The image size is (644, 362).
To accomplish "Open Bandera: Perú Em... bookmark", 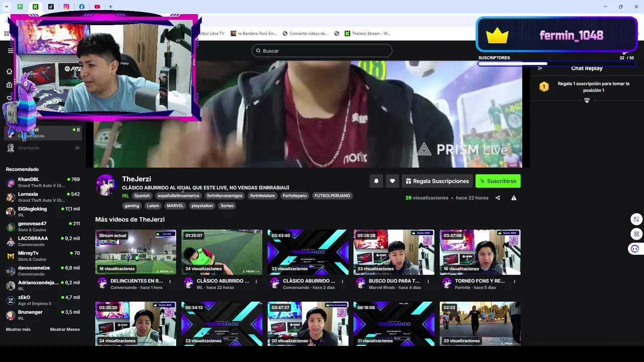I will tap(254, 34).
